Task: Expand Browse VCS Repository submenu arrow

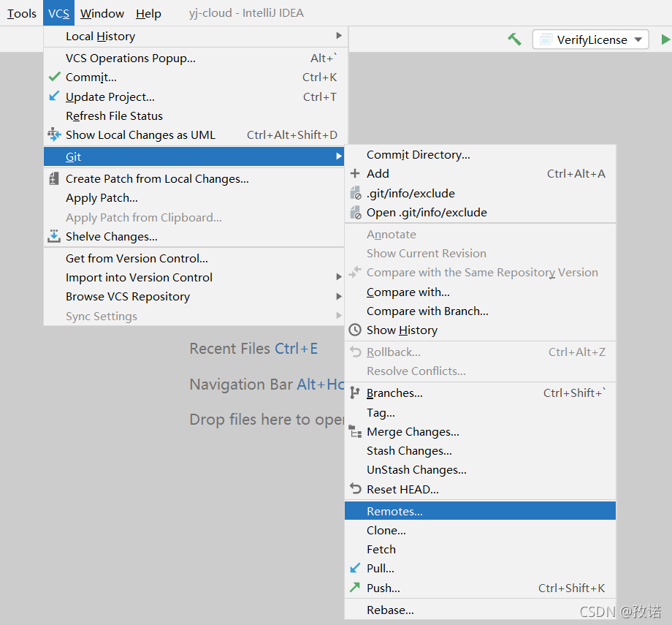Action: click(x=339, y=296)
